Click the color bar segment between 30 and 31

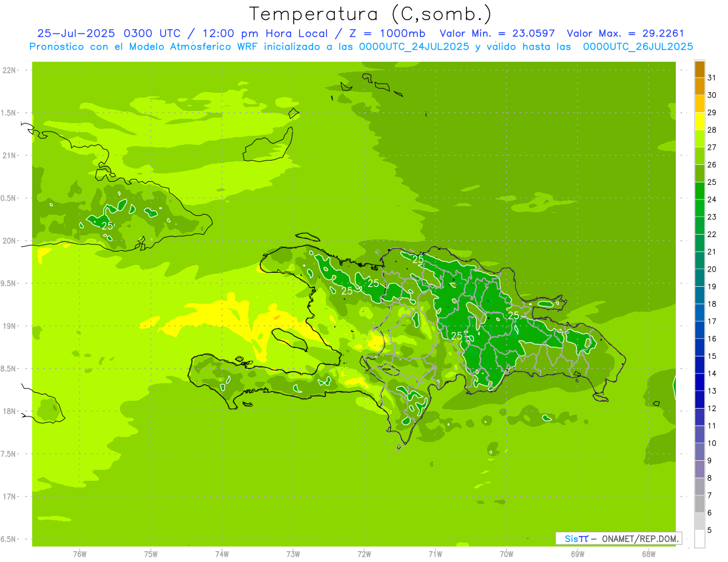coord(699,87)
